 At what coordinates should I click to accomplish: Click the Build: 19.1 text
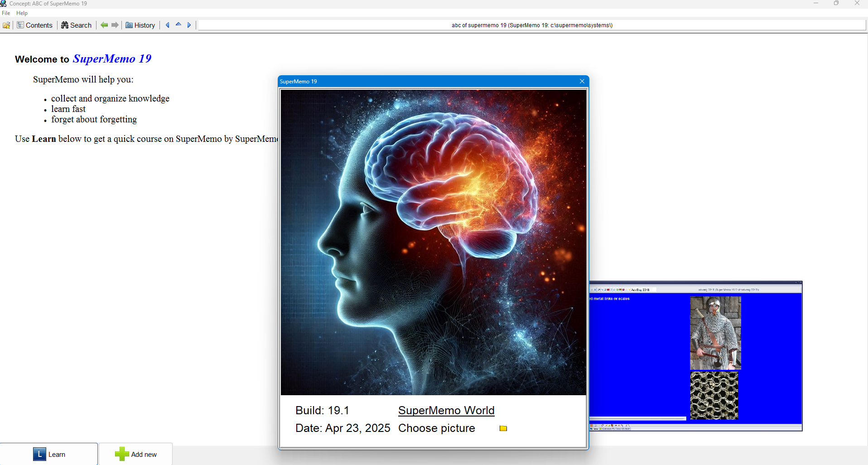coord(322,410)
